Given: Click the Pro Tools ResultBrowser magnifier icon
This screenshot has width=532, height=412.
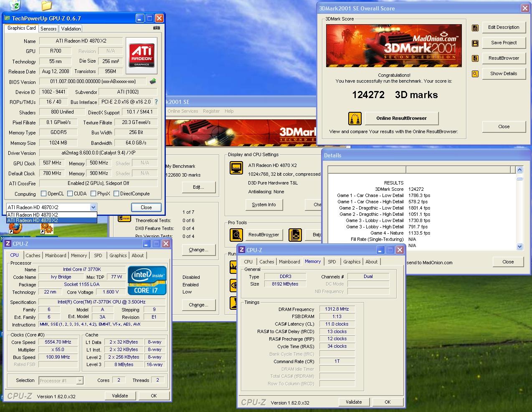Looking at the screenshot, I should (236, 235).
